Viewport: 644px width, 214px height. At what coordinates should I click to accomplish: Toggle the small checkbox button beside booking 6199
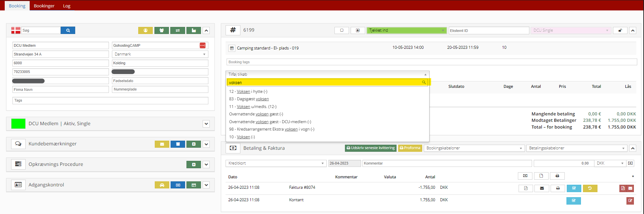[342, 30]
